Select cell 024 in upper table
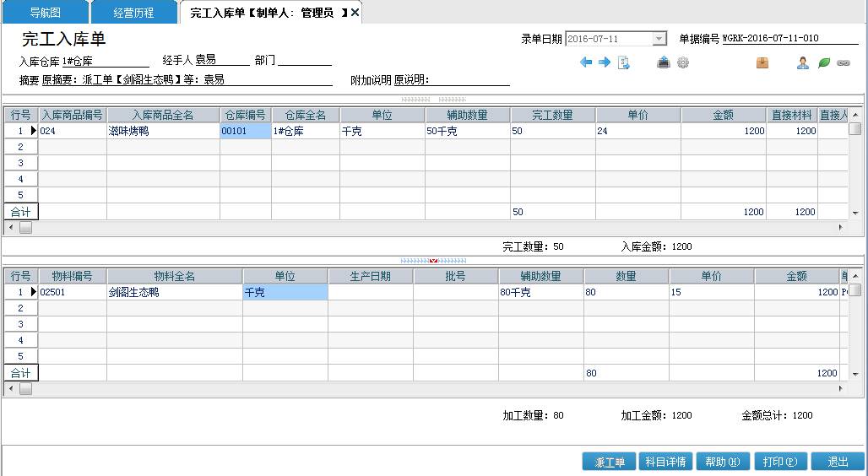Image resolution: width=868 pixels, height=476 pixels. (73, 131)
